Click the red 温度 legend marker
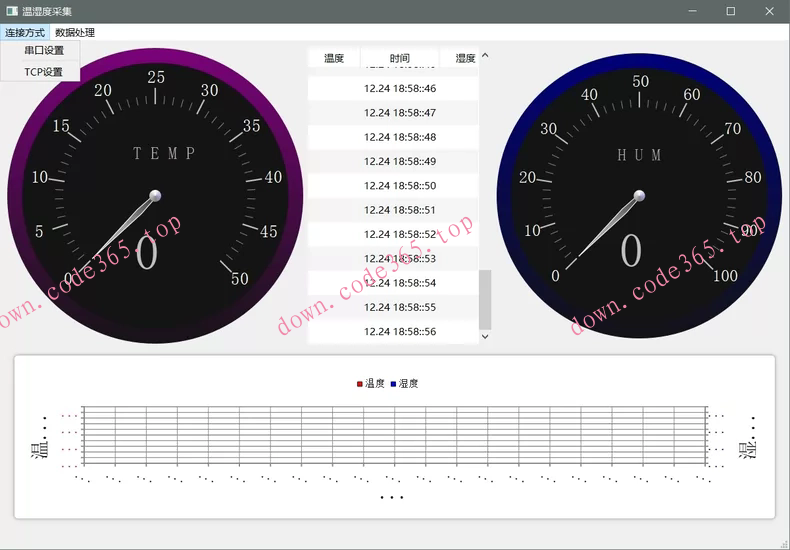 pos(360,384)
